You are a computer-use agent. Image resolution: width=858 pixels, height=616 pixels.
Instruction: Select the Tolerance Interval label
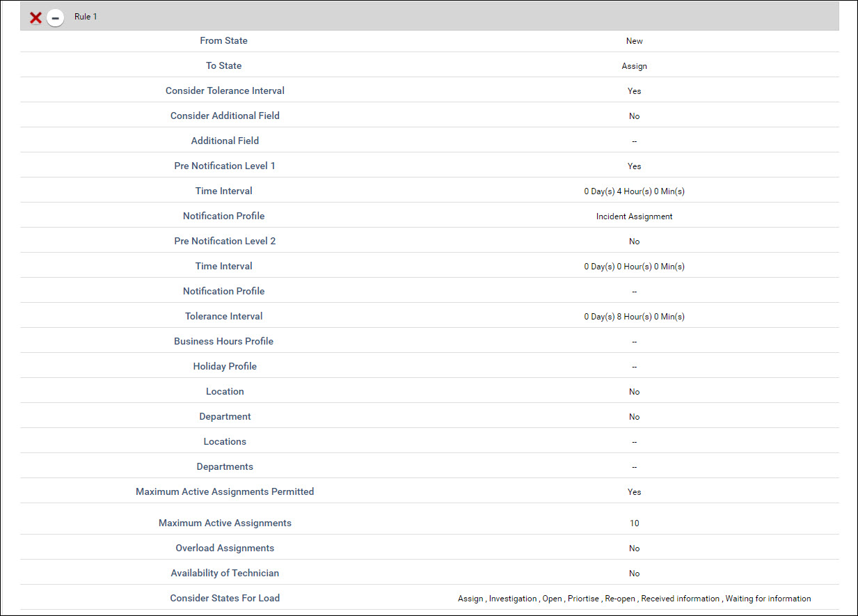click(223, 317)
